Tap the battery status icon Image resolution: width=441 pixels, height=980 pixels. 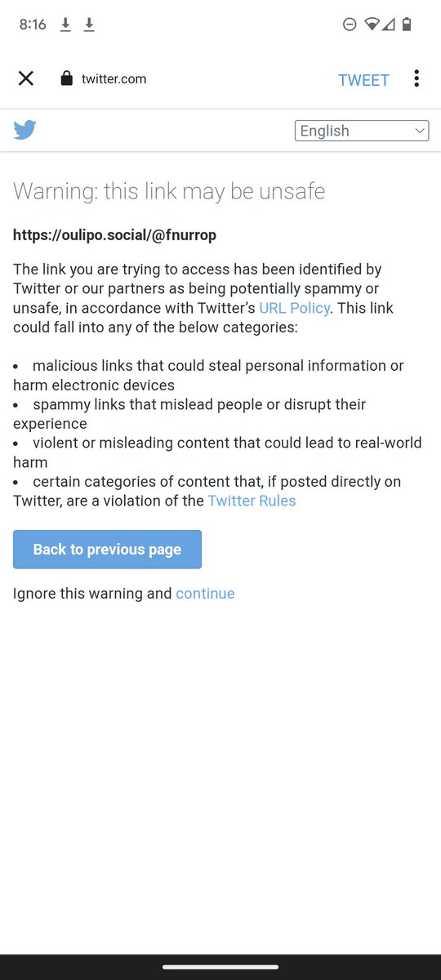pos(407,25)
